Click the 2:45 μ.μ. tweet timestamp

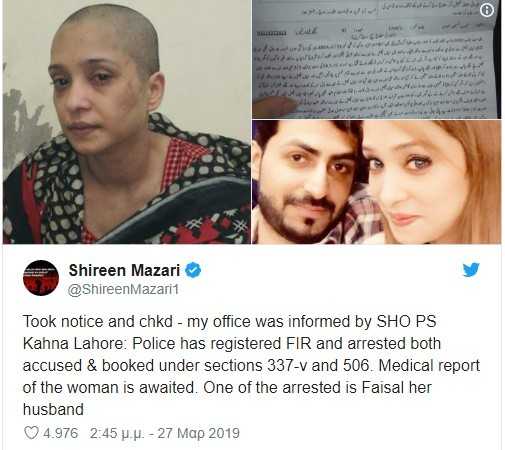tap(117, 433)
